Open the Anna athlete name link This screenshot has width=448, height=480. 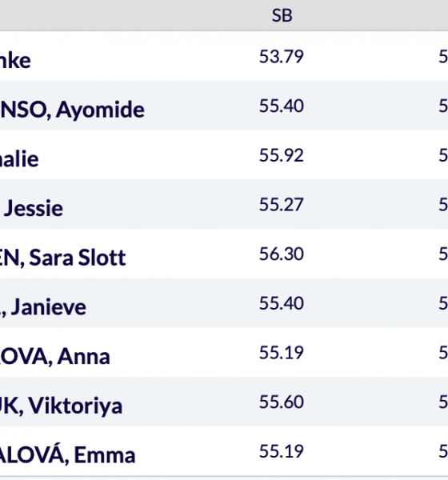coord(55,357)
